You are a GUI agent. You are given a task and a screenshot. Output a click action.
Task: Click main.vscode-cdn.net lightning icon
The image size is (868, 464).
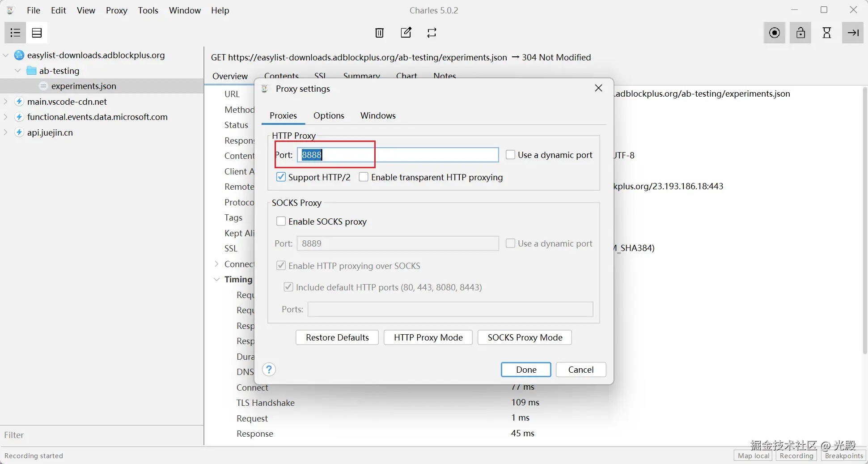click(19, 102)
